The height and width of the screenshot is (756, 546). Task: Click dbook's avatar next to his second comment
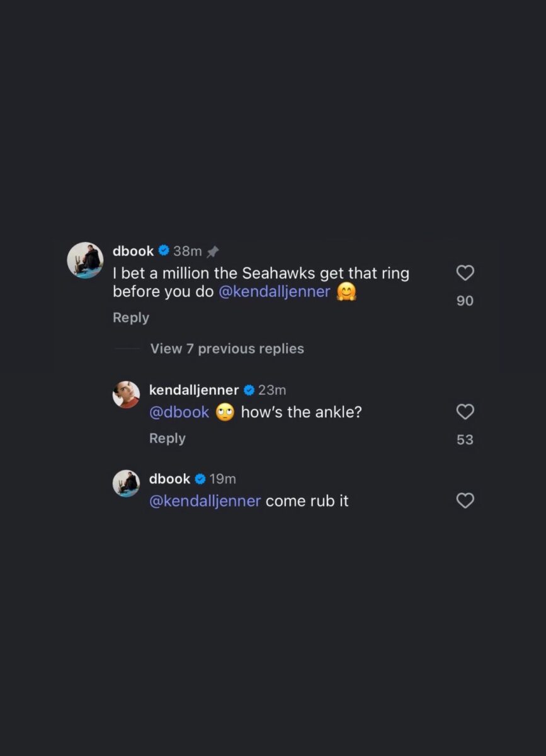click(x=125, y=484)
